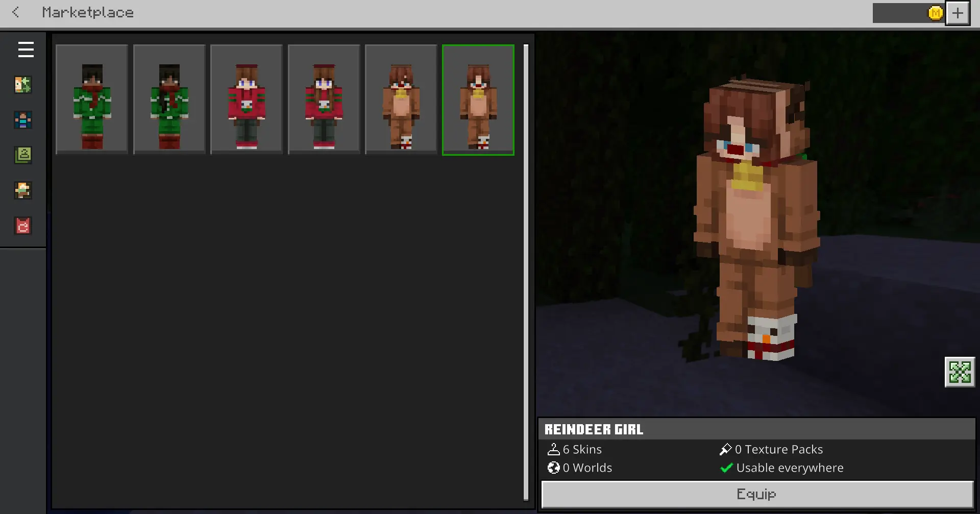Screen dimensions: 980x514
Task: Click the 3D Reindeer Girl character preview
Action: coord(755,219)
